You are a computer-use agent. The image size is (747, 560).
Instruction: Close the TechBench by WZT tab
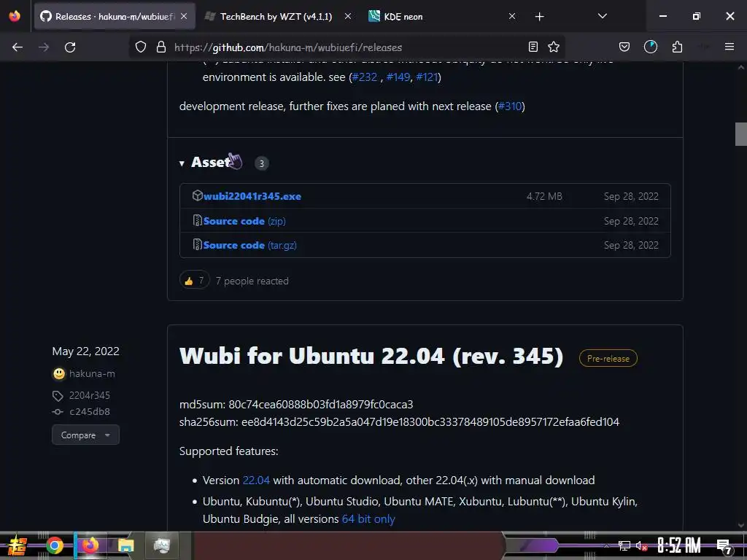(348, 17)
